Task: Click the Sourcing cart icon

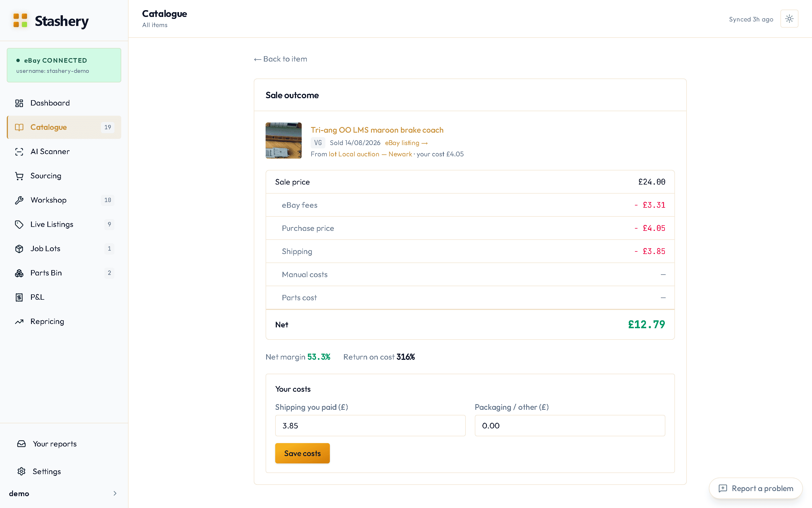Action: pyautogui.click(x=19, y=176)
